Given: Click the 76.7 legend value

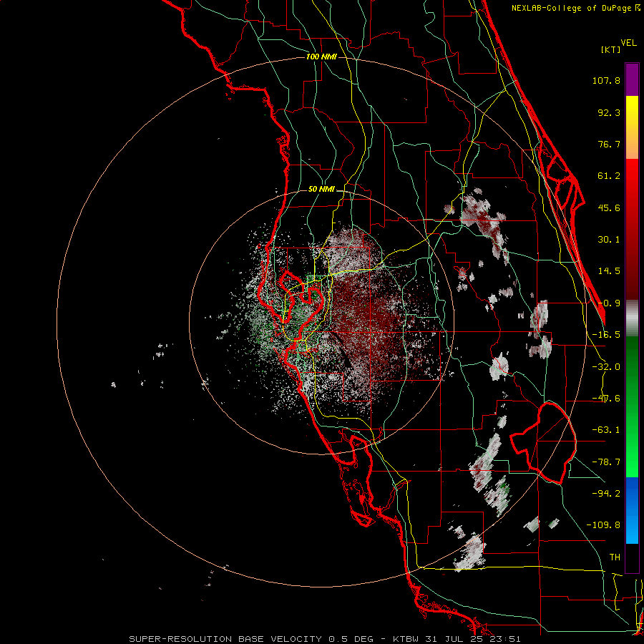Looking at the screenshot, I should click(x=609, y=144).
